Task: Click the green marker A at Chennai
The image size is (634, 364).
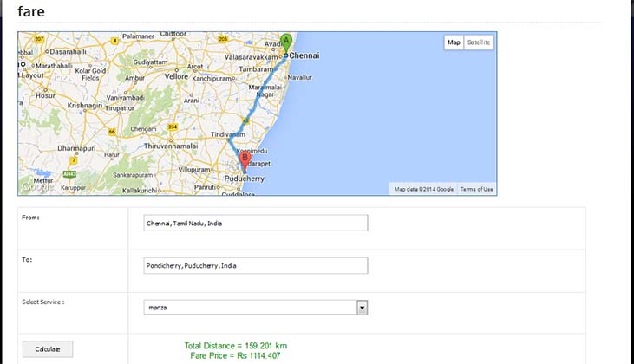Action: [286, 43]
